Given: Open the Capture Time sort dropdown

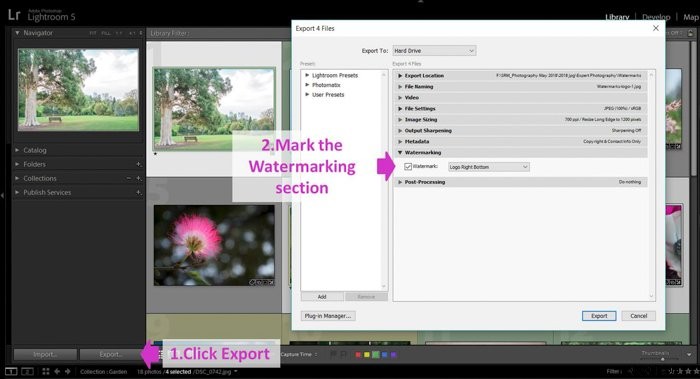Looking at the screenshot, I should (299, 354).
